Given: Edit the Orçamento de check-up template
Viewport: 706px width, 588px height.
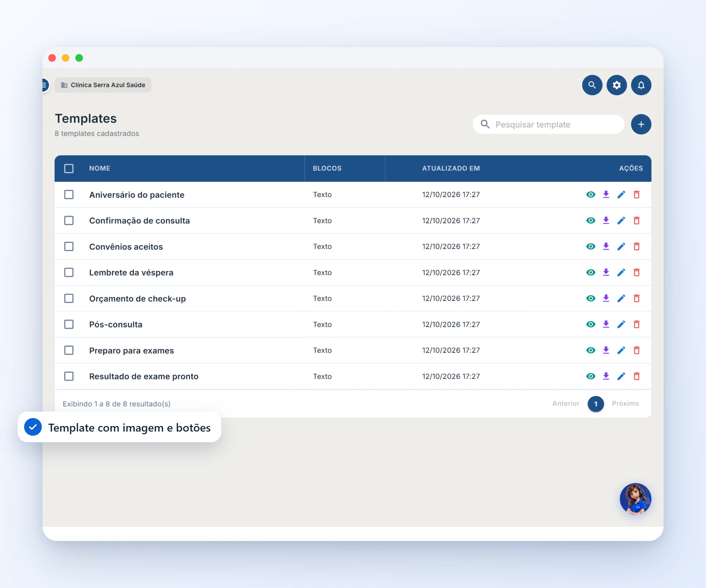Looking at the screenshot, I should pyautogui.click(x=621, y=298).
